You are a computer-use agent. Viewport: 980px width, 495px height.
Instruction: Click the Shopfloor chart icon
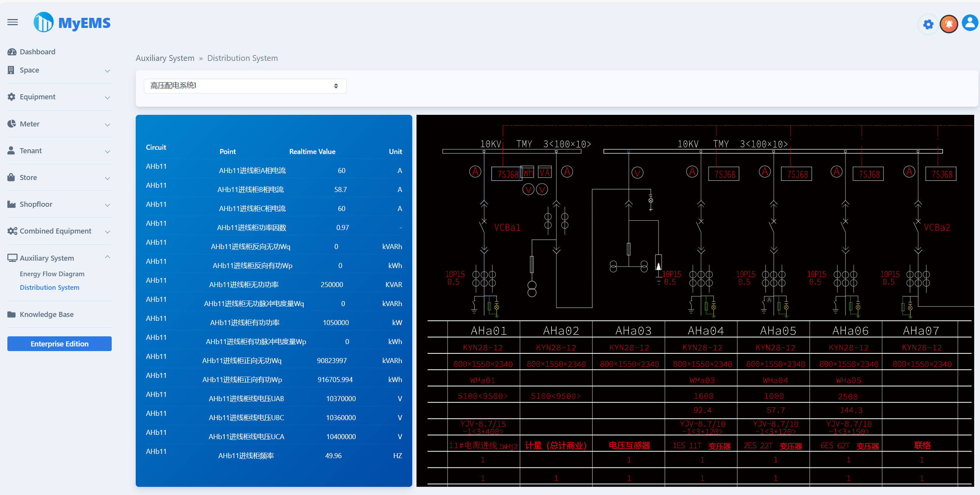coord(11,204)
